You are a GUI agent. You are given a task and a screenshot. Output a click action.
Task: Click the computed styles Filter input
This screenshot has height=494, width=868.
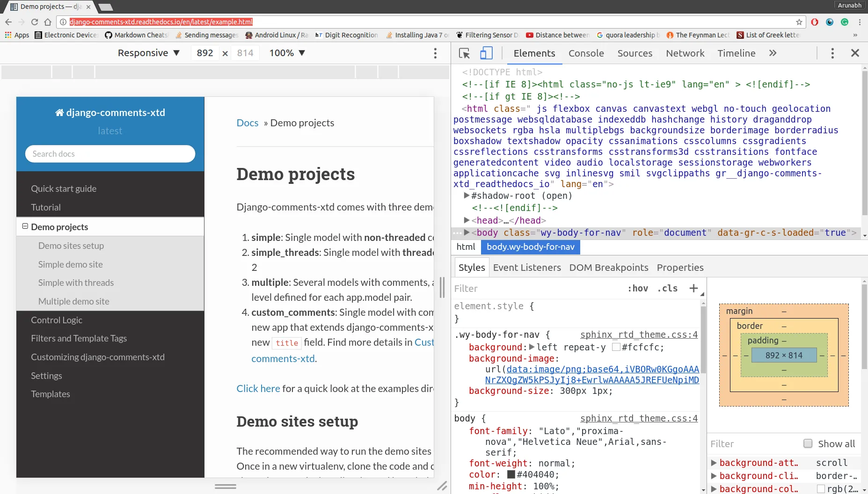click(753, 444)
